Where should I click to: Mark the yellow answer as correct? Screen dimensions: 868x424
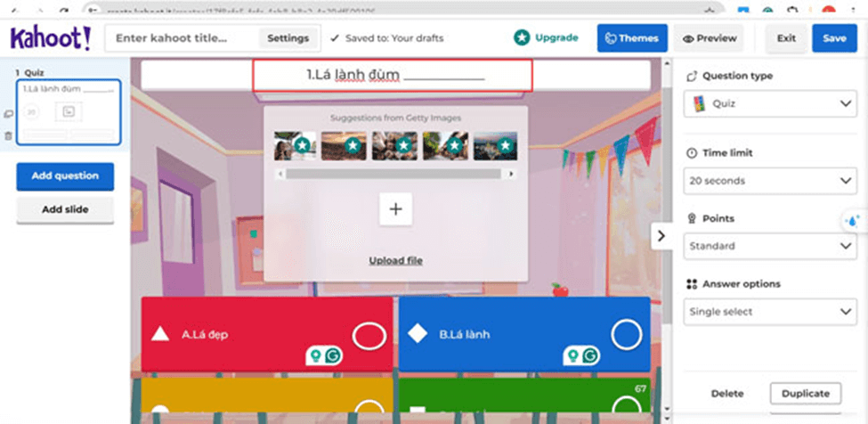tap(369, 409)
